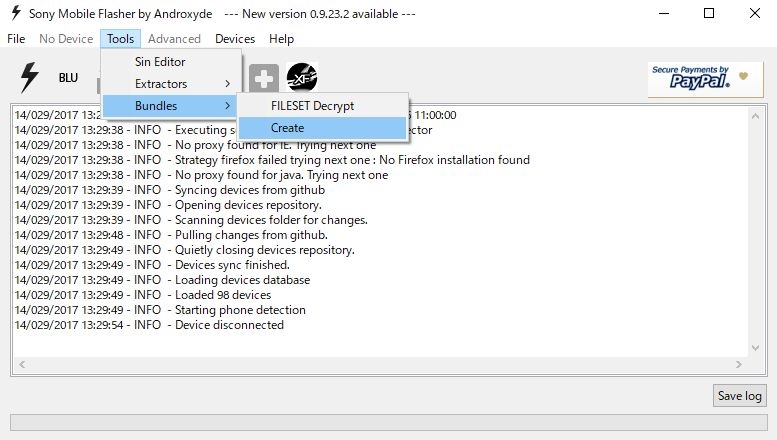
Task: Click the log scrollbar up arrow
Action: (755, 116)
